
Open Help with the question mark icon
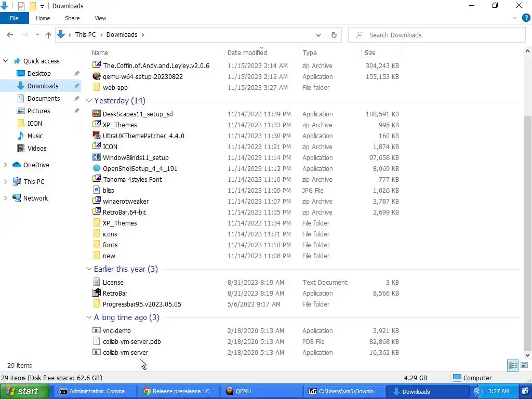(526, 18)
